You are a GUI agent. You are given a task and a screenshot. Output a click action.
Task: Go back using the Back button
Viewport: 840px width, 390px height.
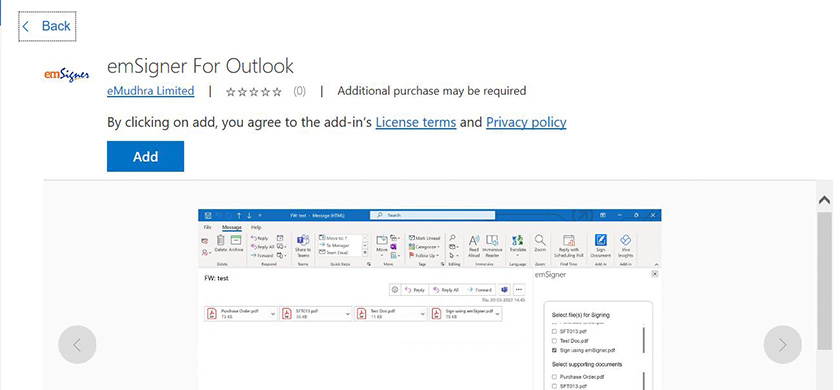tap(47, 26)
